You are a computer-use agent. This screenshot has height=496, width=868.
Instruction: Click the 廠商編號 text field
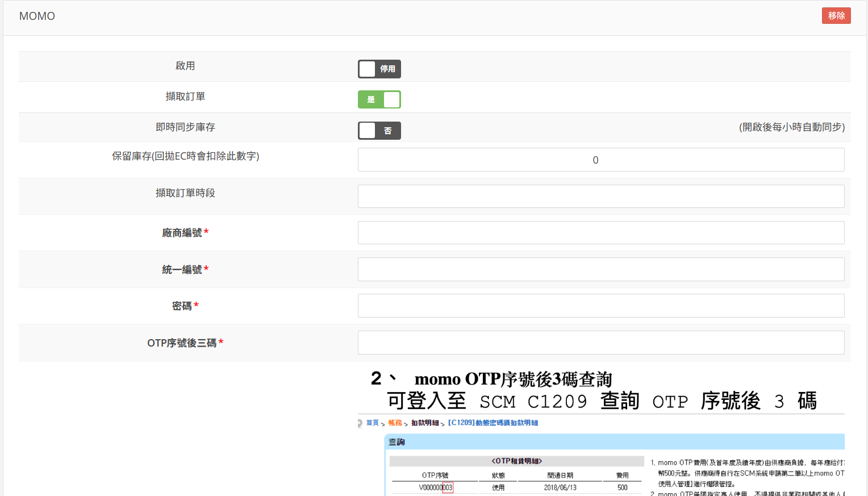pos(600,232)
